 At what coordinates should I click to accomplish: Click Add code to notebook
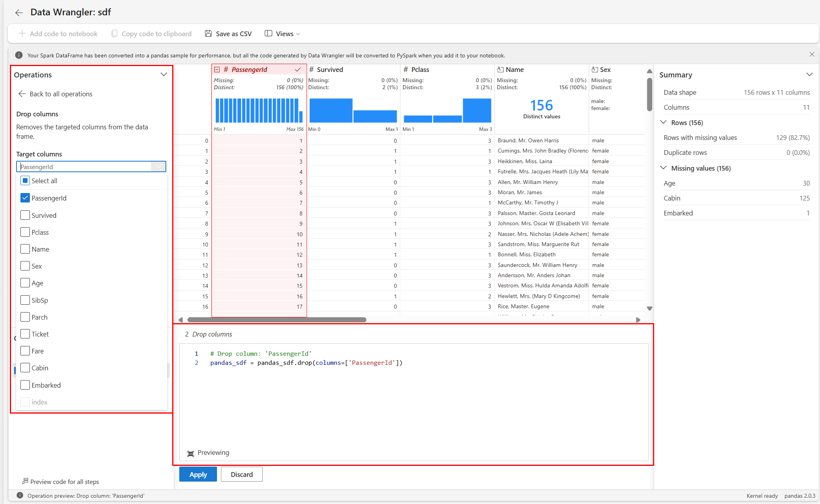(59, 33)
